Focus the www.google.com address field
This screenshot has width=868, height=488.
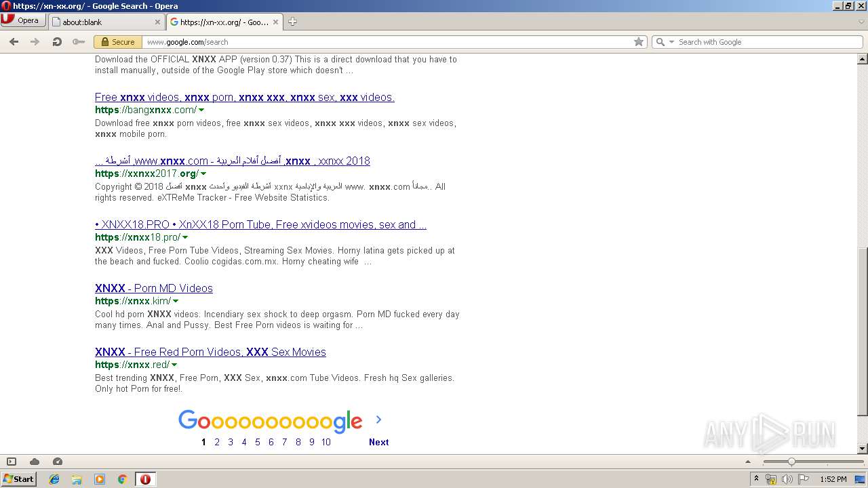point(387,42)
